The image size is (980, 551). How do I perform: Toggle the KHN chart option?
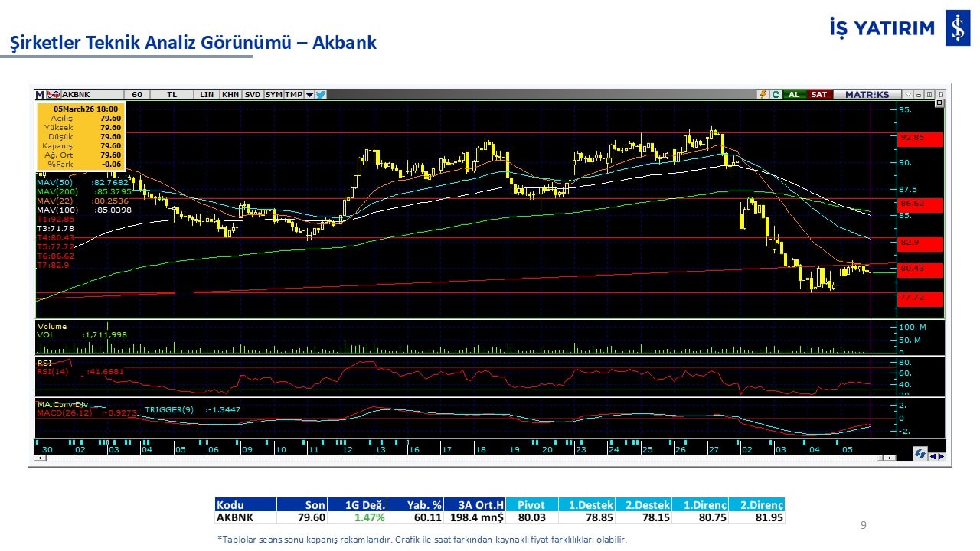pos(230,95)
